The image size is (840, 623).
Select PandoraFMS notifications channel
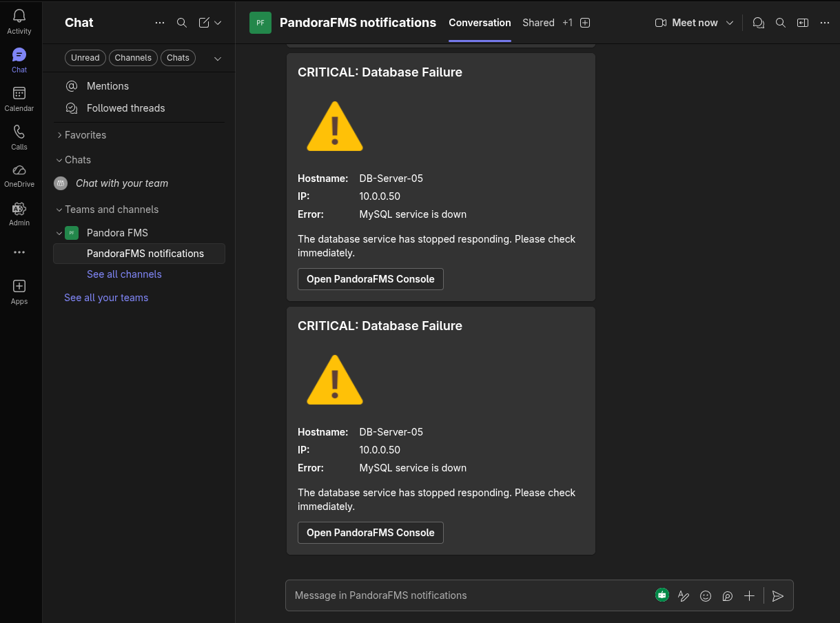(x=139, y=254)
